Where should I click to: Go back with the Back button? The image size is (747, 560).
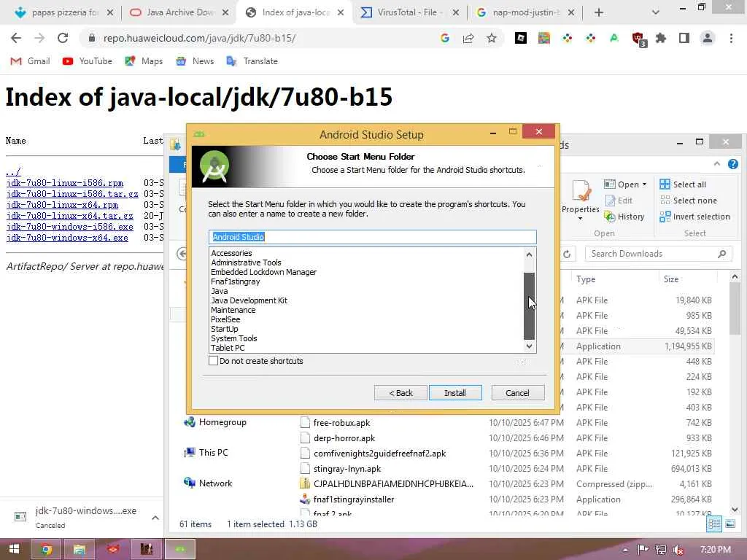click(400, 393)
